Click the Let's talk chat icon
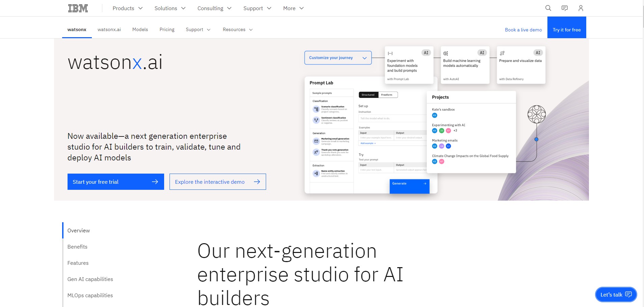The width and height of the screenshot is (644, 307). 628,295
